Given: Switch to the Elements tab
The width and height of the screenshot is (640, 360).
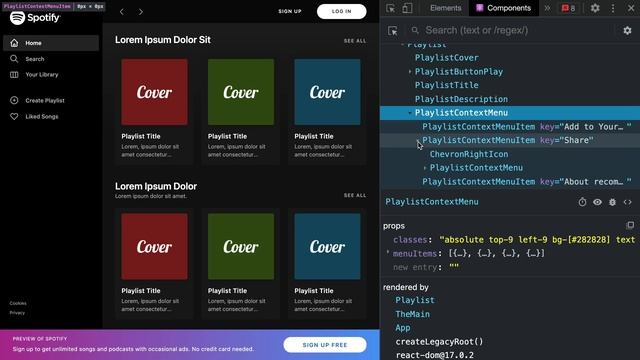Looking at the screenshot, I should tap(445, 8).
